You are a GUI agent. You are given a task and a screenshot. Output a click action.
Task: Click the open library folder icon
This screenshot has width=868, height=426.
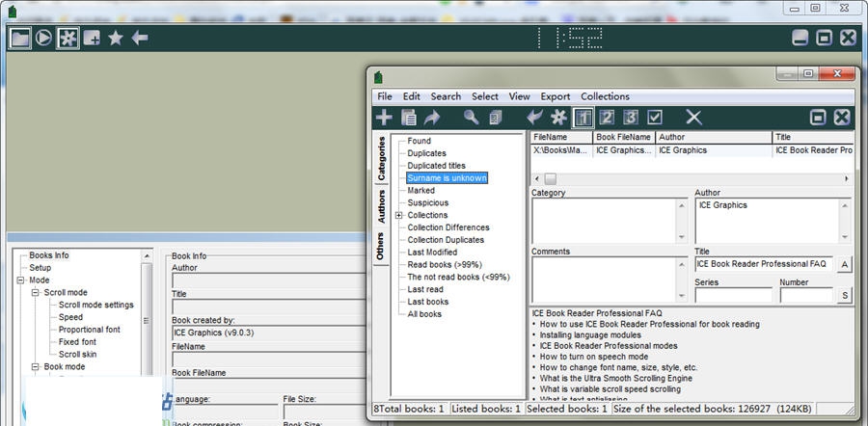(x=20, y=38)
